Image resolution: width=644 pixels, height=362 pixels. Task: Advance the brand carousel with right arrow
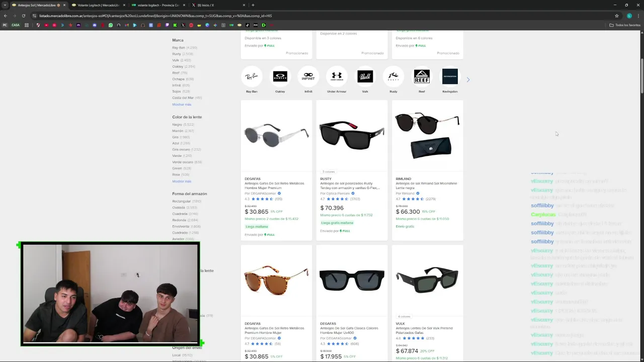coord(468,79)
